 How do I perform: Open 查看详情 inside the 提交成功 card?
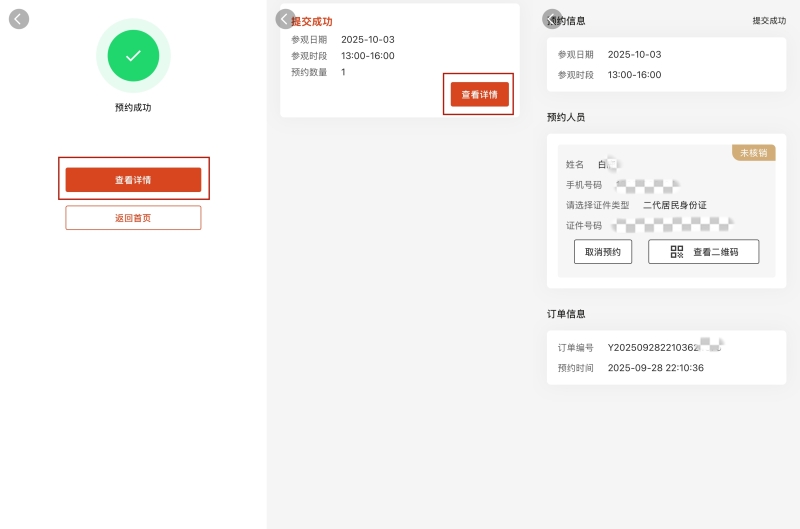[x=479, y=95]
